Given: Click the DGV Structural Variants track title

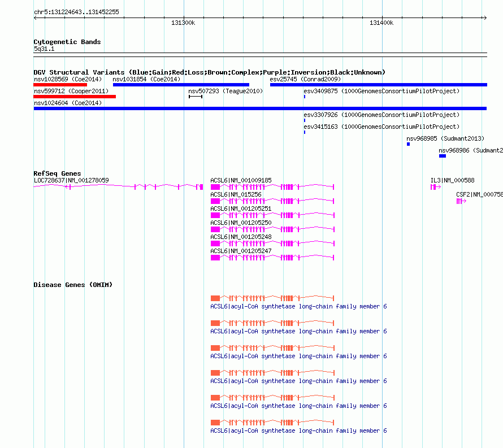Looking at the screenshot, I should (x=209, y=72).
